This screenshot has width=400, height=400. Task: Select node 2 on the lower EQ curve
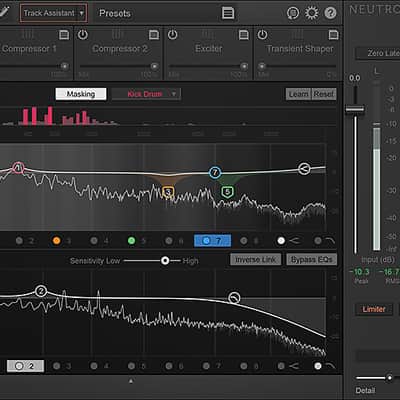click(41, 291)
